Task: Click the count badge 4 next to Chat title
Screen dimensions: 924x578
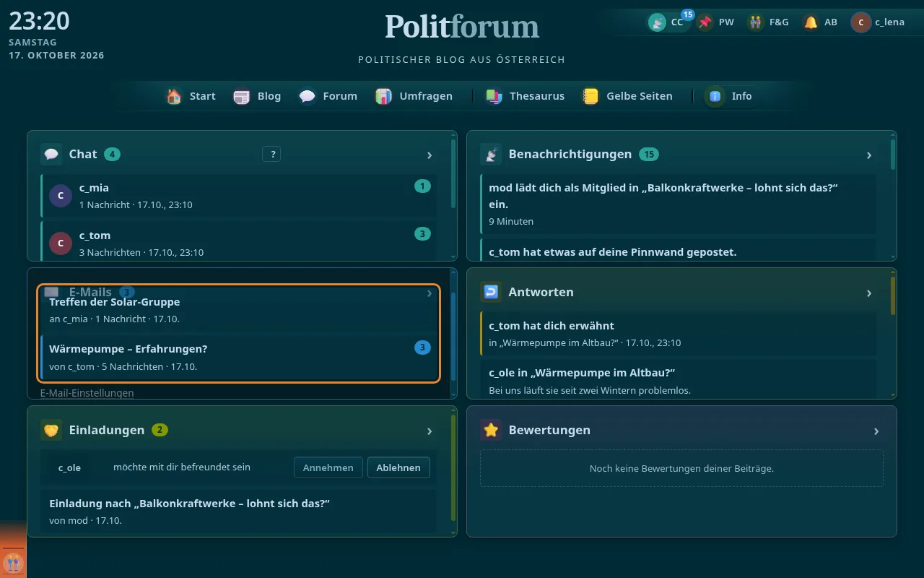Action: coord(112,154)
